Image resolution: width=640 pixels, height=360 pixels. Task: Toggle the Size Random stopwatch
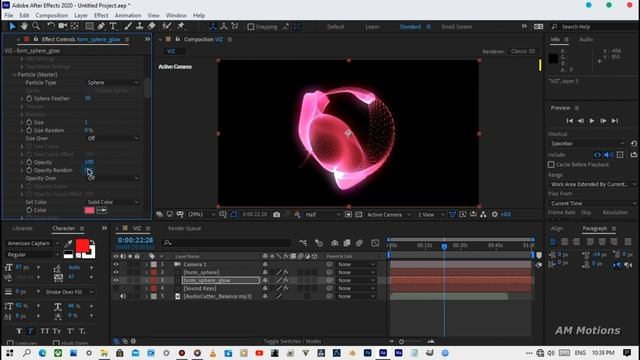[29, 130]
